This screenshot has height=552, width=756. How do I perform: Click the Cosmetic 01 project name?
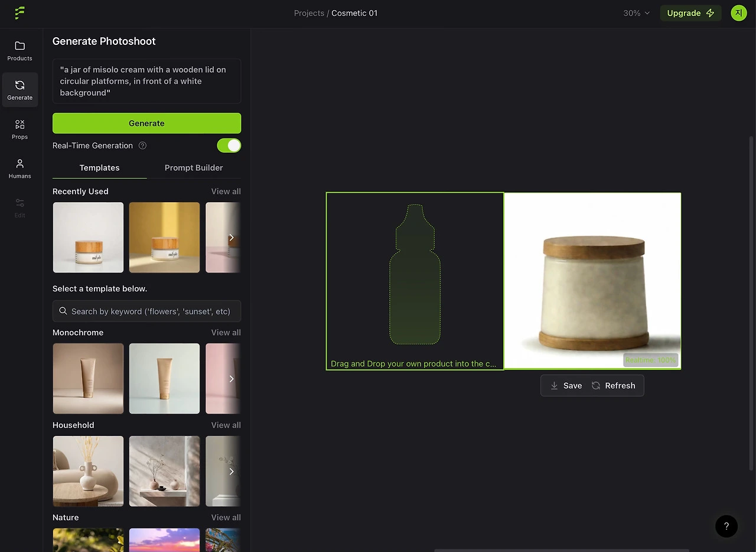(x=354, y=13)
